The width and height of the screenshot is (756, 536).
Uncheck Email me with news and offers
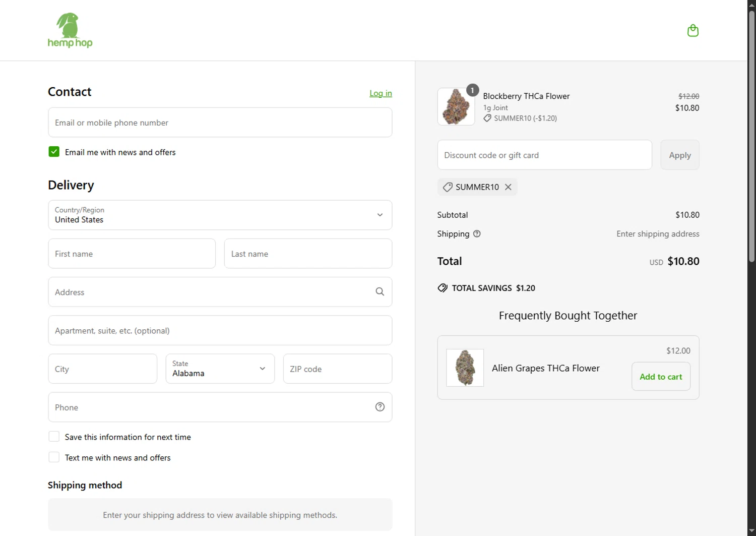tap(54, 152)
